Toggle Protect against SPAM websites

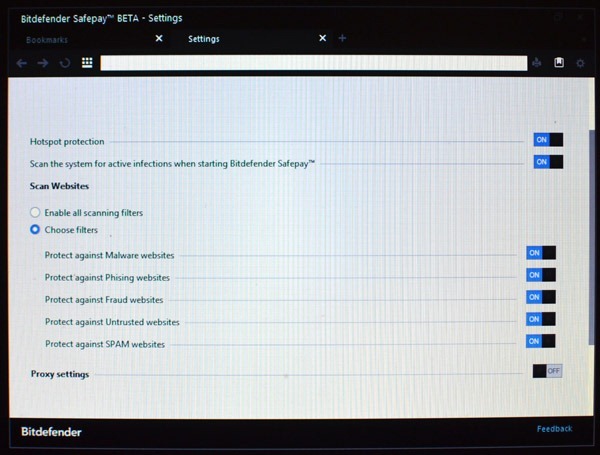(x=541, y=341)
